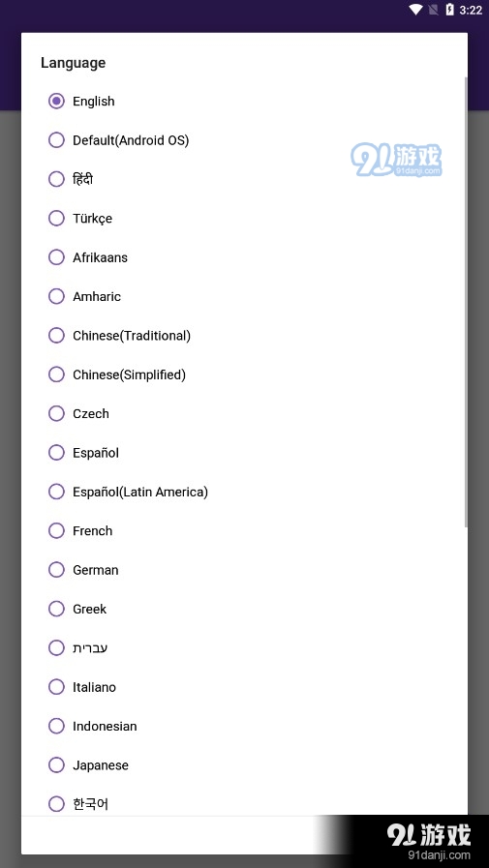489x868 pixels.
Task: Select Japanese radio button
Action: coord(56,765)
